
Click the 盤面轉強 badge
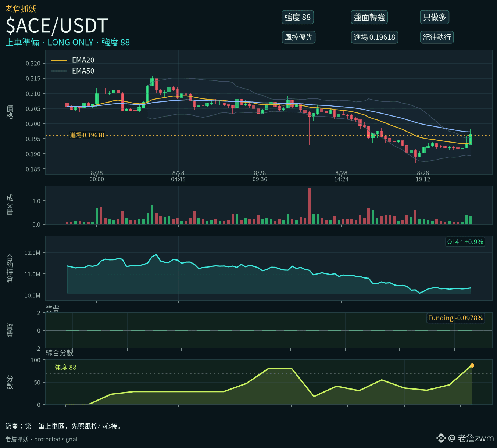pos(369,17)
